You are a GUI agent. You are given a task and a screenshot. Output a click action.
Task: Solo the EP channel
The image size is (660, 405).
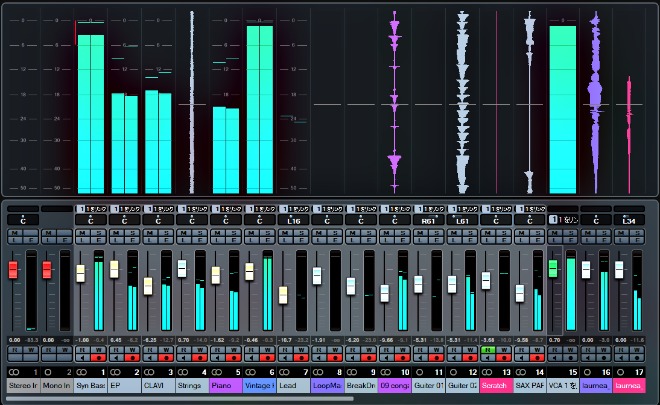pyautogui.click(x=132, y=233)
